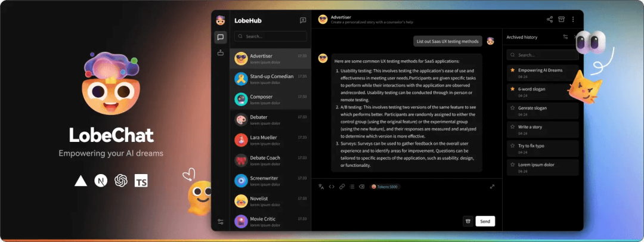Open the three-dot more menu
Viewport: 644px width, 242px height.
[x=573, y=19]
